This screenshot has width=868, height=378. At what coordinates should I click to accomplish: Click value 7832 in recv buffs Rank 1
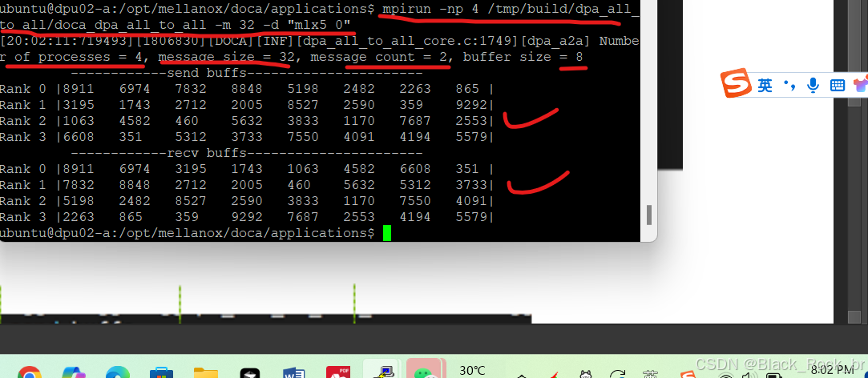[78, 185]
